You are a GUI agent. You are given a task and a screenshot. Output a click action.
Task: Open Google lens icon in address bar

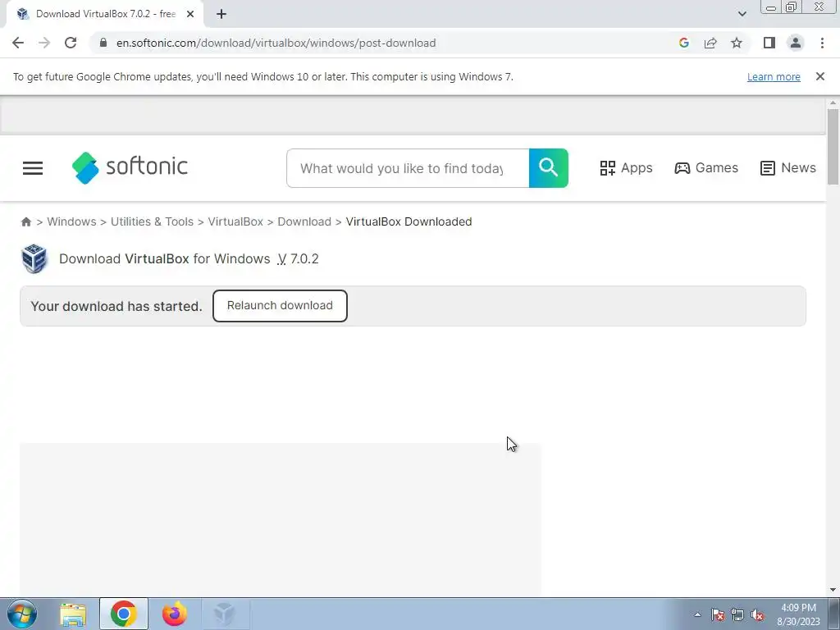pyautogui.click(x=683, y=43)
